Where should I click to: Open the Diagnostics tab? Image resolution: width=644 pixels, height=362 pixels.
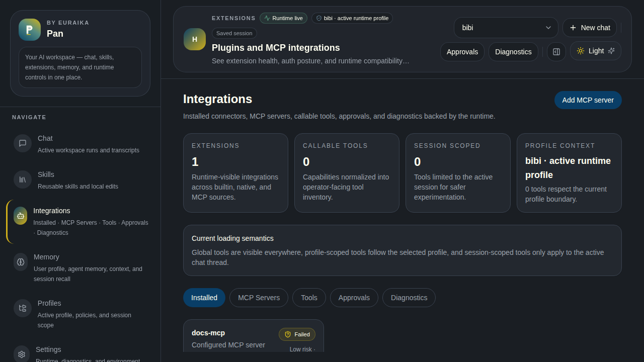(x=409, y=298)
